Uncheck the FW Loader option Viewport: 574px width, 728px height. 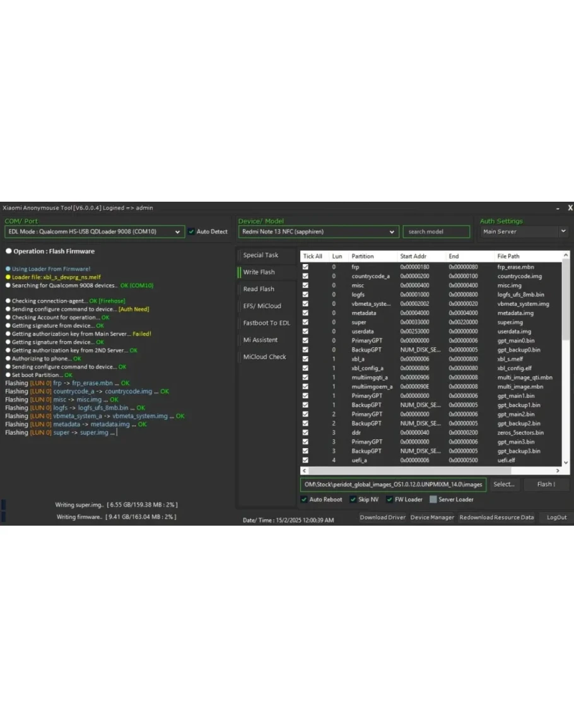[390, 500]
